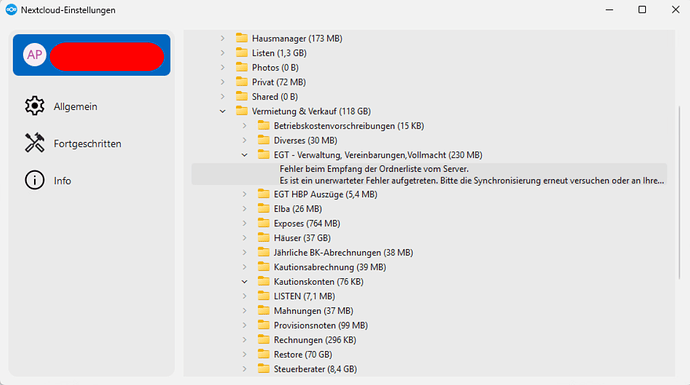Collapse the Vermietung & Verkauf folder
This screenshot has width=690, height=385.
(x=223, y=111)
